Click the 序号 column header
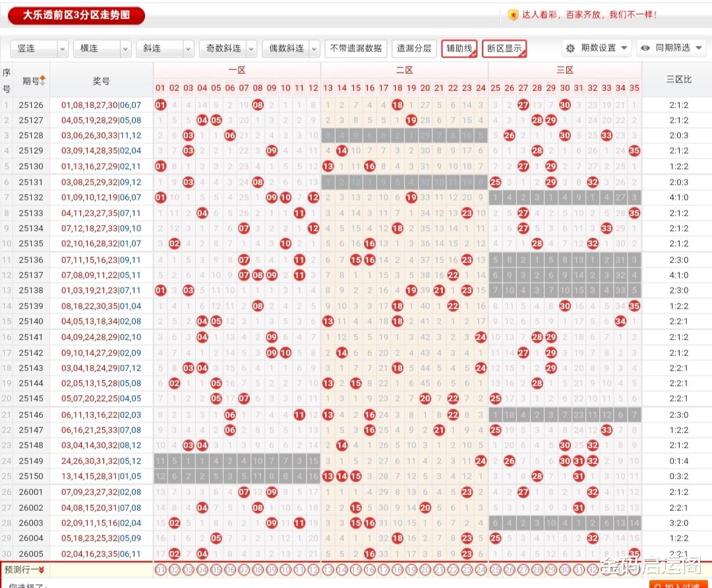Image resolution: width=712 pixels, height=588 pixels. click(x=7, y=80)
